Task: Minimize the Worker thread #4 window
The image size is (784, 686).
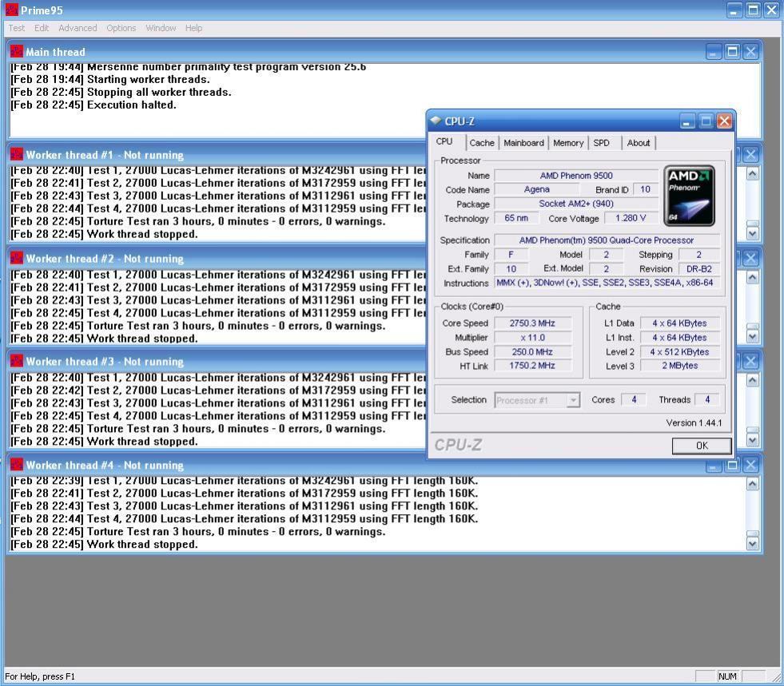Action: coord(714,465)
